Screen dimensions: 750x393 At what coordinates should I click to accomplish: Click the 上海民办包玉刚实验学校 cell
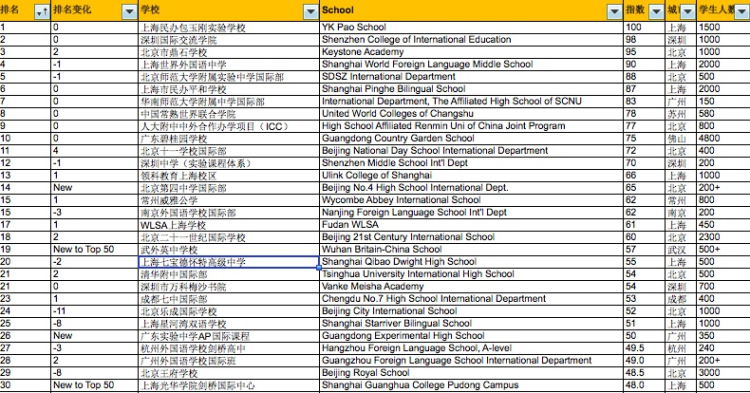point(229,27)
